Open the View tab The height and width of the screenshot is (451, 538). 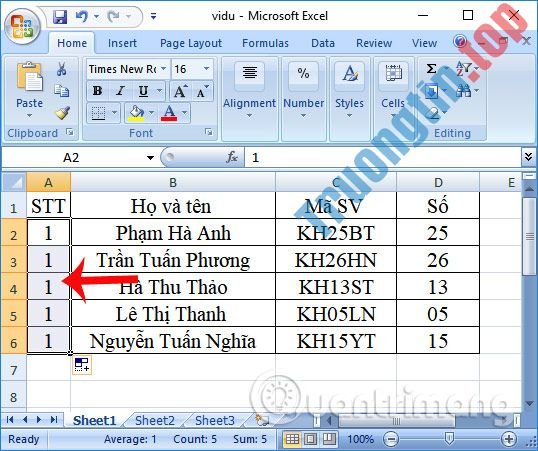pos(424,43)
